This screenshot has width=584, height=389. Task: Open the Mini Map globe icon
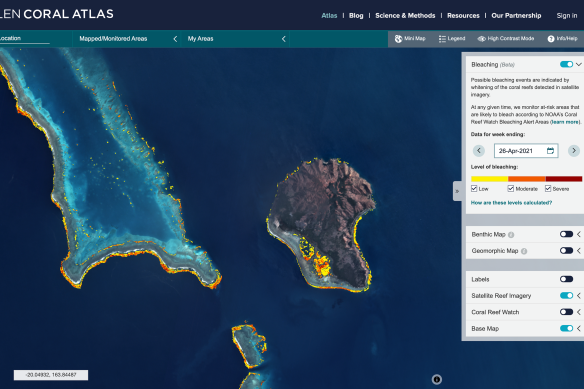point(398,39)
